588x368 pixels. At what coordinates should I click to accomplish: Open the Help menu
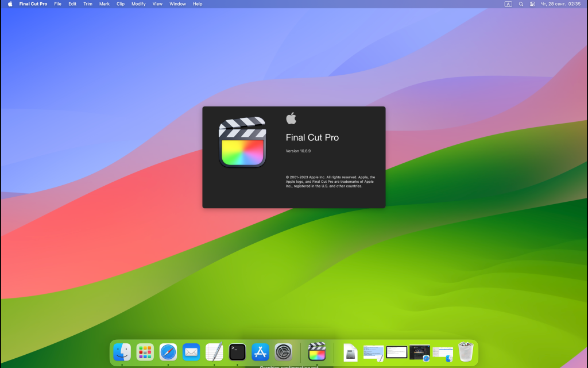(198, 4)
